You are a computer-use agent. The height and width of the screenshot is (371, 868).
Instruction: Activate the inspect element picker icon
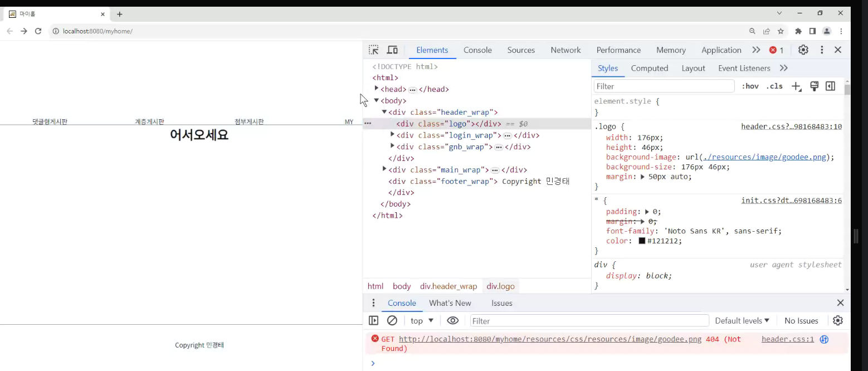(x=373, y=50)
